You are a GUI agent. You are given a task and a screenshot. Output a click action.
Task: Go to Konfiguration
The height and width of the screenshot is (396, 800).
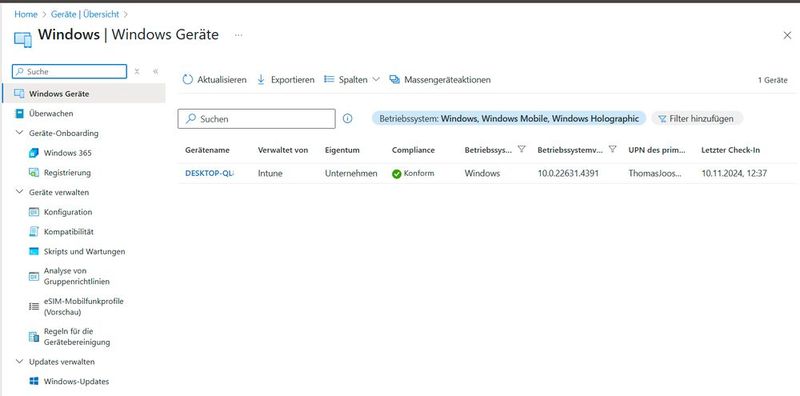point(68,212)
